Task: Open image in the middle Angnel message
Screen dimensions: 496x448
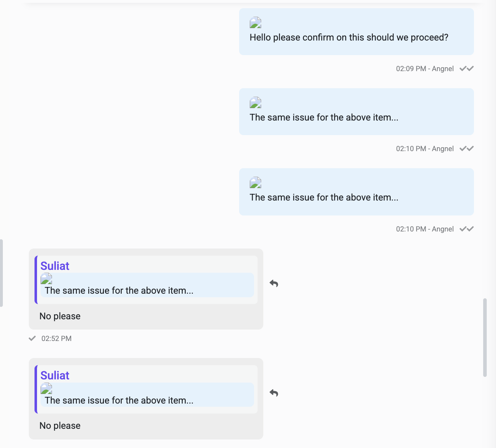Action: point(255,103)
